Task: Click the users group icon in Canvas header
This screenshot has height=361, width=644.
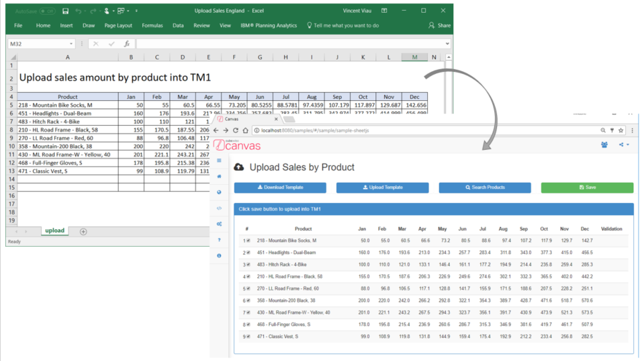Action: [x=604, y=145]
